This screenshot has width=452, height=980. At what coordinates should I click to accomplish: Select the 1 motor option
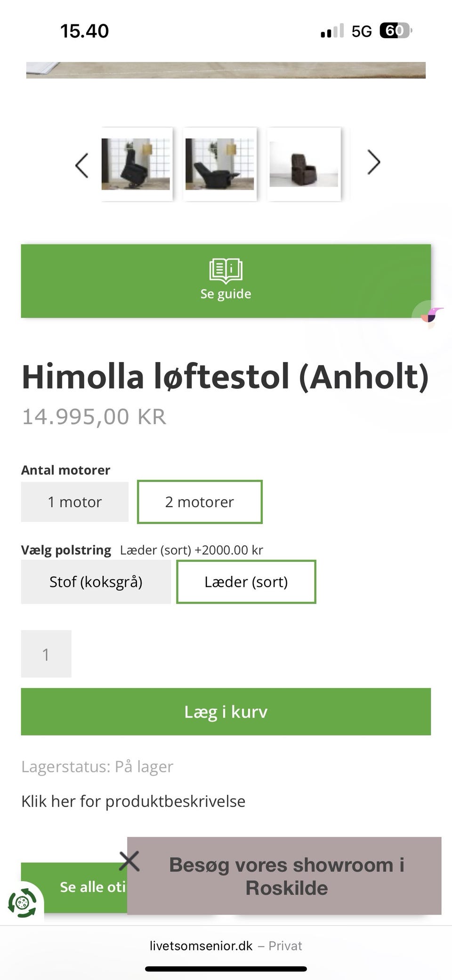(74, 502)
